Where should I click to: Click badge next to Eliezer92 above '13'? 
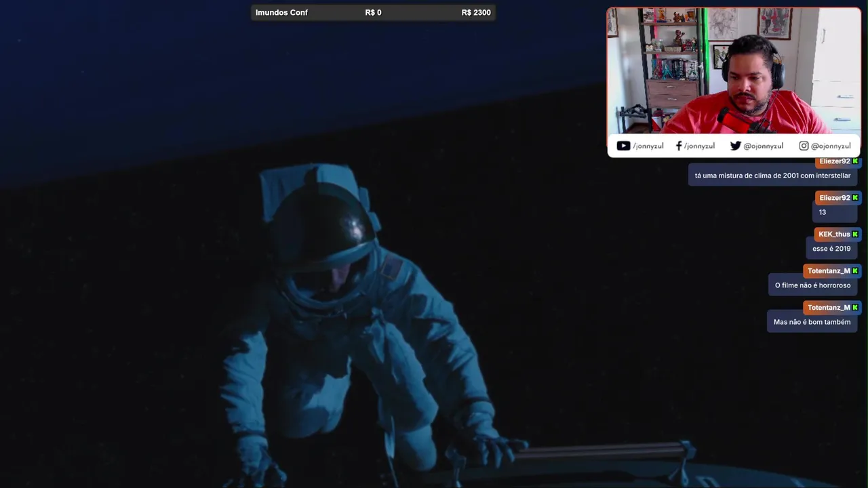tap(855, 198)
